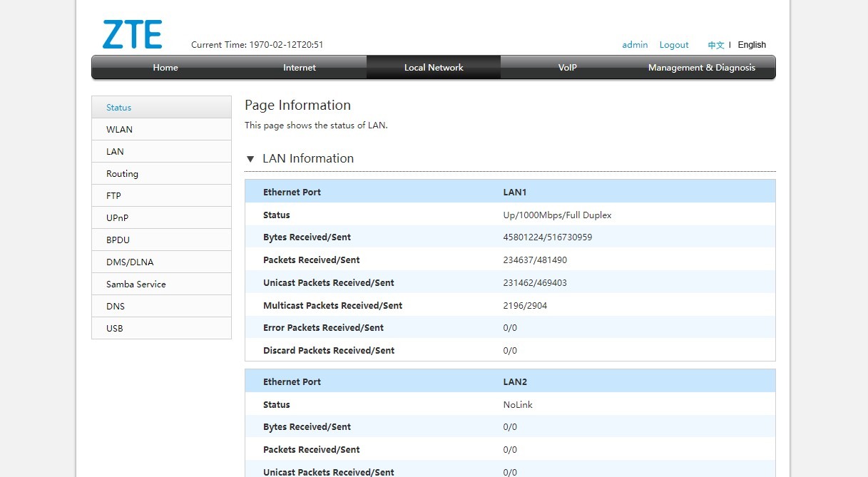The width and height of the screenshot is (868, 477).
Task: Switch to the Home tab
Action: click(165, 67)
